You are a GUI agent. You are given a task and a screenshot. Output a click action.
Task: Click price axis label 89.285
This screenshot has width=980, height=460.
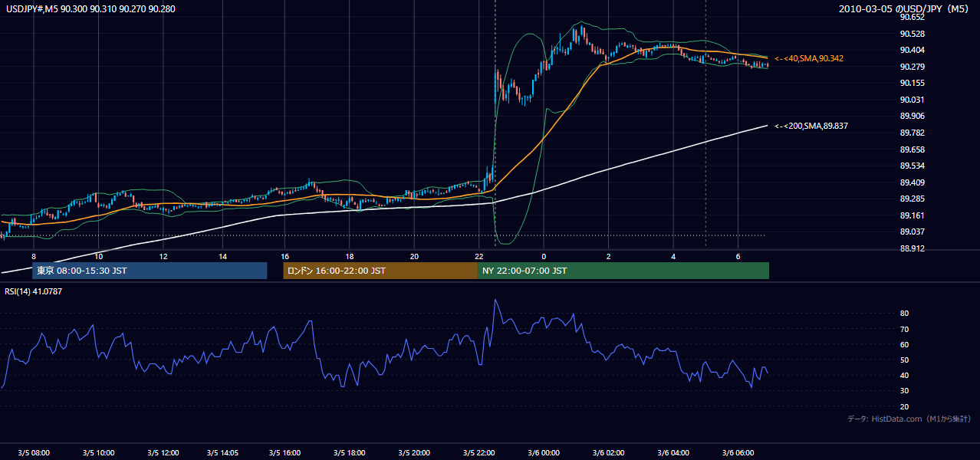tap(912, 199)
